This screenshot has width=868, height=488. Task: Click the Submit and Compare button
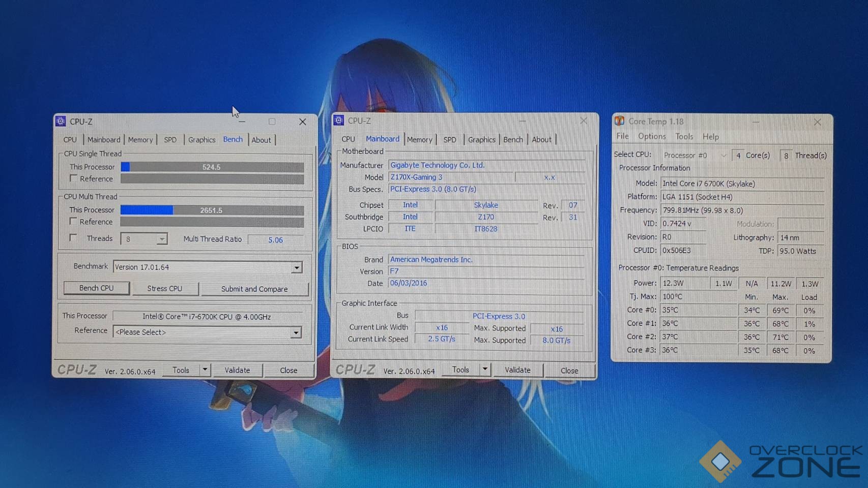click(254, 289)
